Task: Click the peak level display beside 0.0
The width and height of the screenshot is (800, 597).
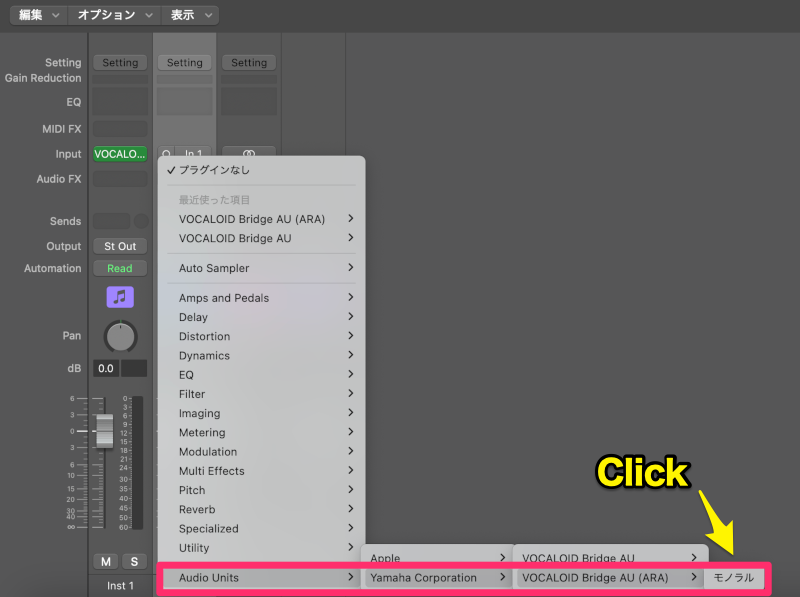Action: [134, 368]
